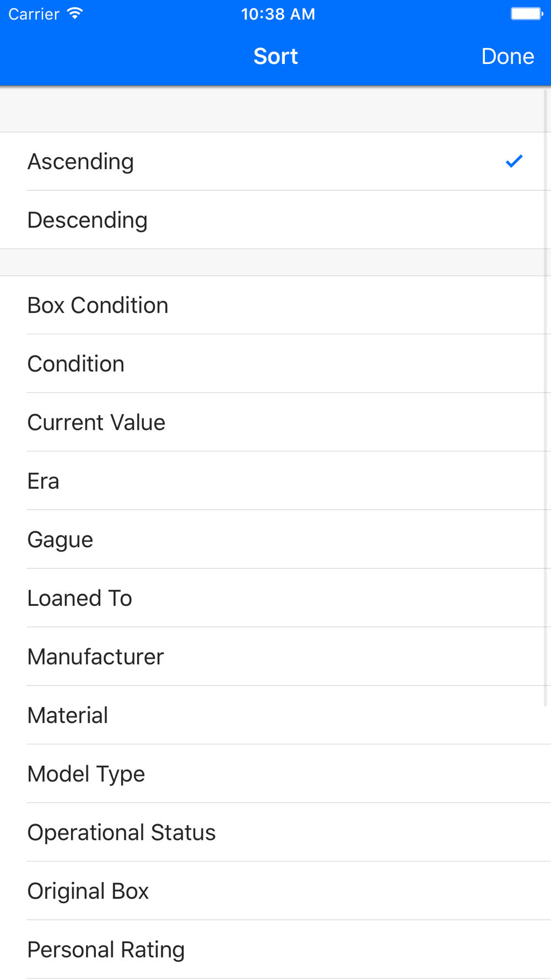551x980 pixels.
Task: Sort by Condition
Action: coord(275,364)
